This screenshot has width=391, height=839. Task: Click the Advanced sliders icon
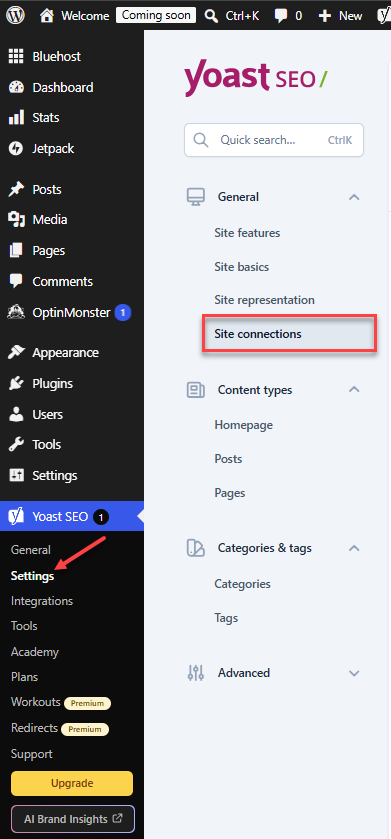pos(196,673)
